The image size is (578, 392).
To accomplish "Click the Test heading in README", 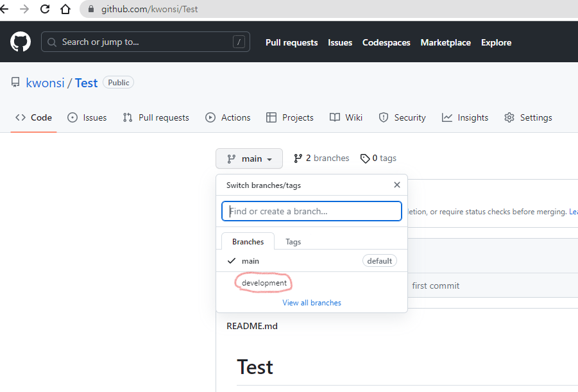I will 255,367.
